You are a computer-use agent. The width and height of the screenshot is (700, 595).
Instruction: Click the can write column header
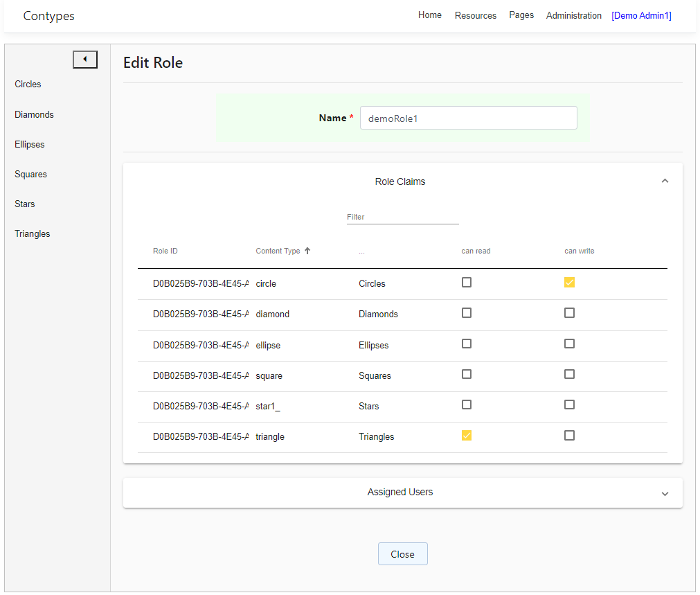pyautogui.click(x=579, y=251)
